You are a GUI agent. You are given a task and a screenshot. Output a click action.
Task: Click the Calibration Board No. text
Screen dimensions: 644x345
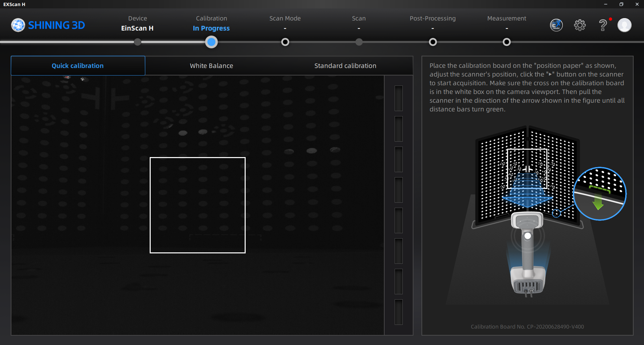point(527,327)
